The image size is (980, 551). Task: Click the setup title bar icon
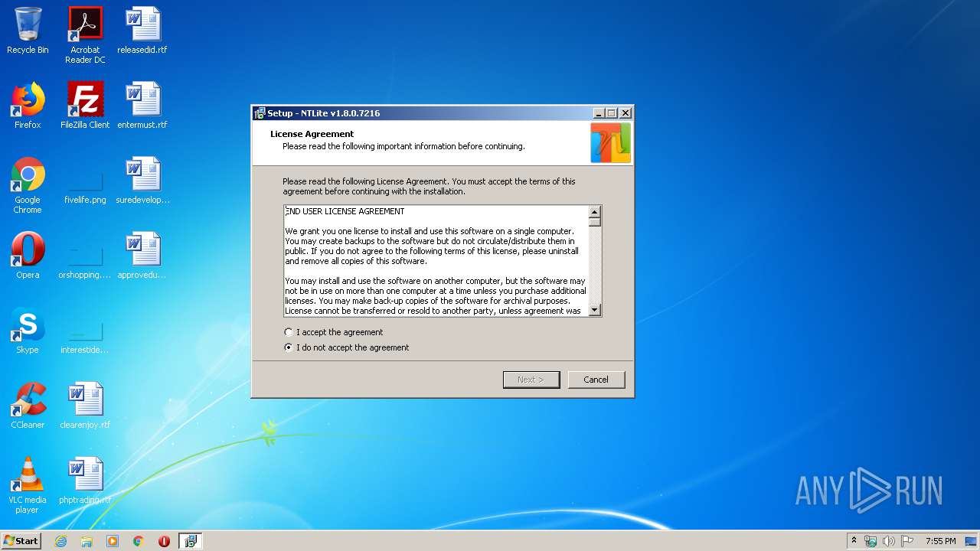coord(260,113)
